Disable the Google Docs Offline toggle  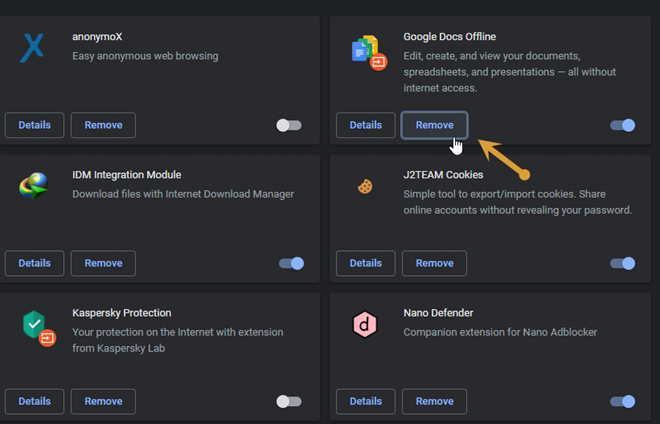(622, 125)
